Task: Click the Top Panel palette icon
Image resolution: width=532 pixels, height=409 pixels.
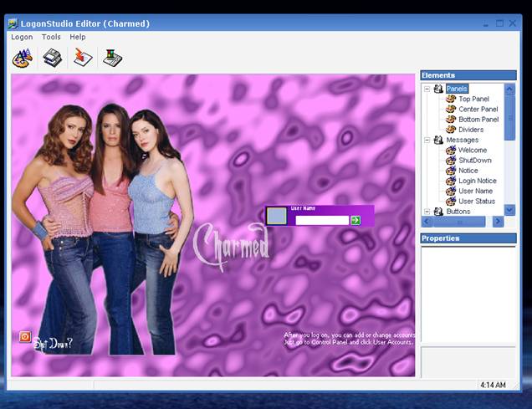Action: click(451, 99)
